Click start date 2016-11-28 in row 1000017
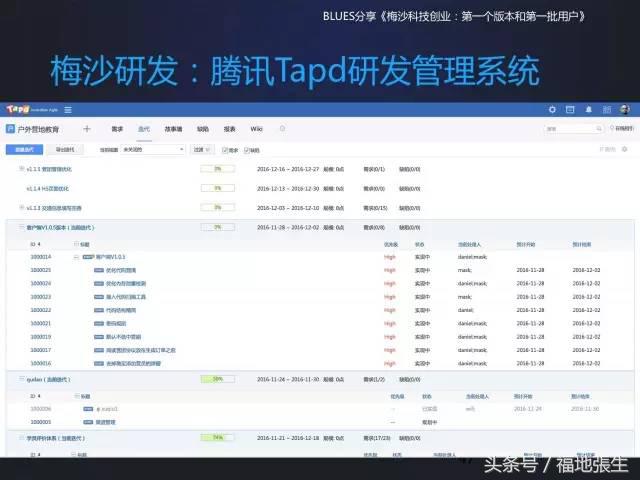Viewport: 640px width, 480px height. [x=530, y=350]
